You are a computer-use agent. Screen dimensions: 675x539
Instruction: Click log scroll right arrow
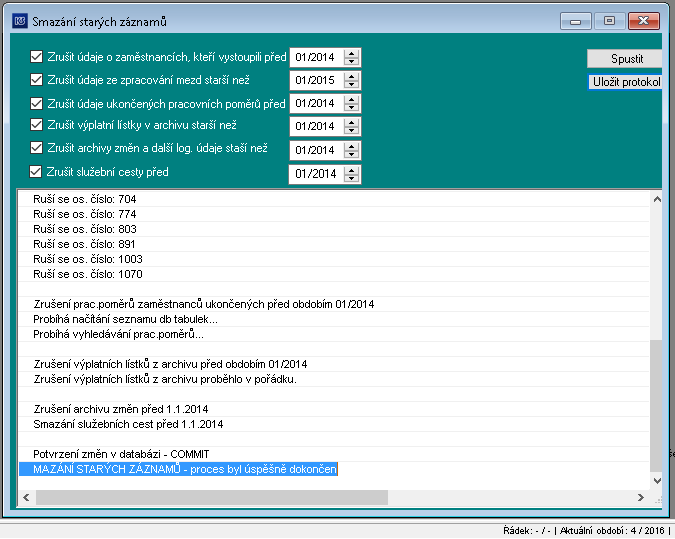(x=641, y=498)
